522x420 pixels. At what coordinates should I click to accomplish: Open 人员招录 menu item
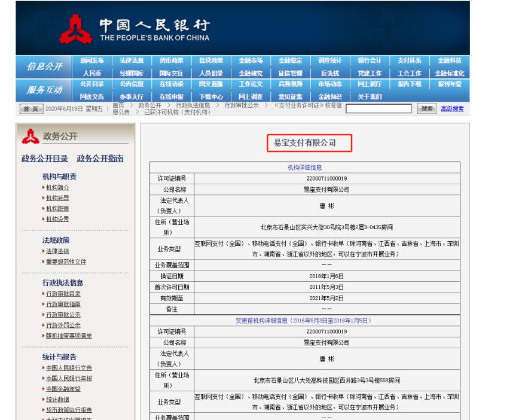click(211, 73)
